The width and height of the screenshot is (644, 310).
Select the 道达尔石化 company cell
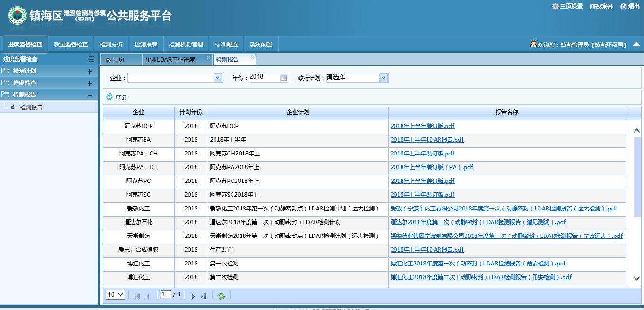click(x=139, y=222)
